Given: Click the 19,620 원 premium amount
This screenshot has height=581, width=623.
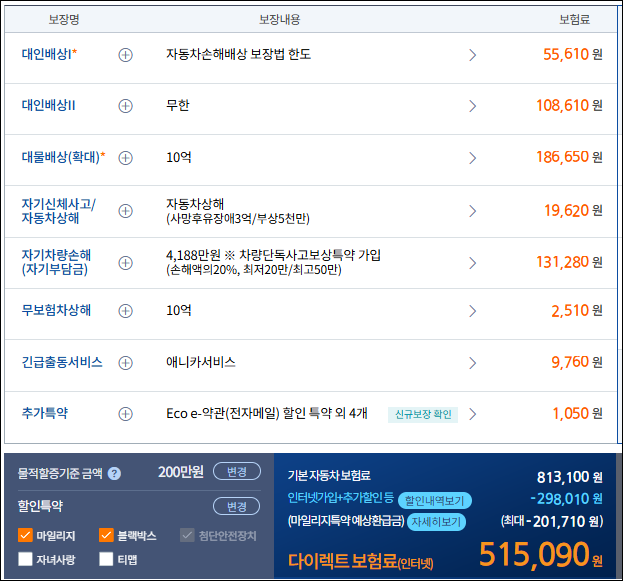Looking at the screenshot, I should (x=573, y=210).
